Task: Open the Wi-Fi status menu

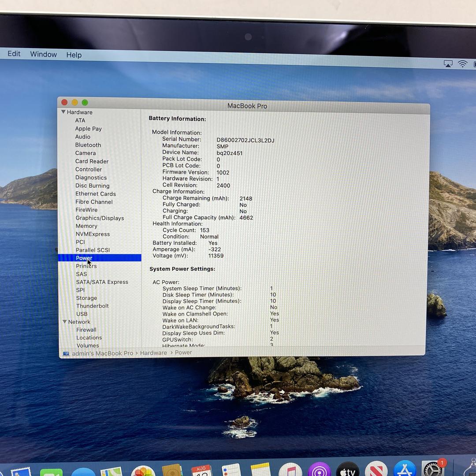Action: (463, 64)
